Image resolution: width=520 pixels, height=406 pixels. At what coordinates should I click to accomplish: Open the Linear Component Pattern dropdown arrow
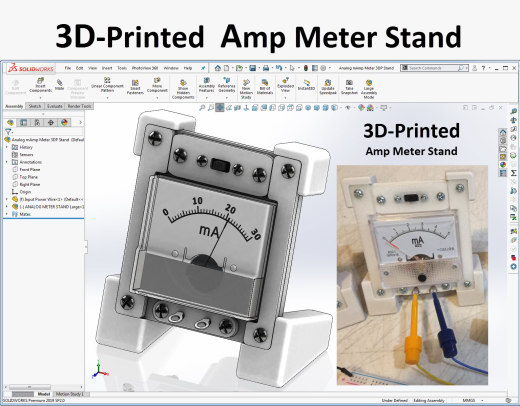click(107, 98)
